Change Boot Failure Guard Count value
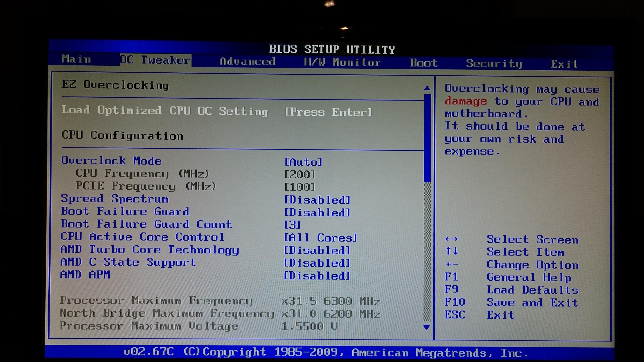This screenshot has height=362, width=644. pyautogui.click(x=292, y=225)
